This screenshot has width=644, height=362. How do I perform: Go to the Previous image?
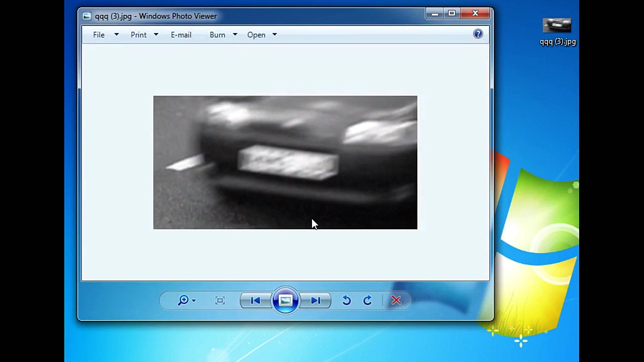tap(255, 300)
